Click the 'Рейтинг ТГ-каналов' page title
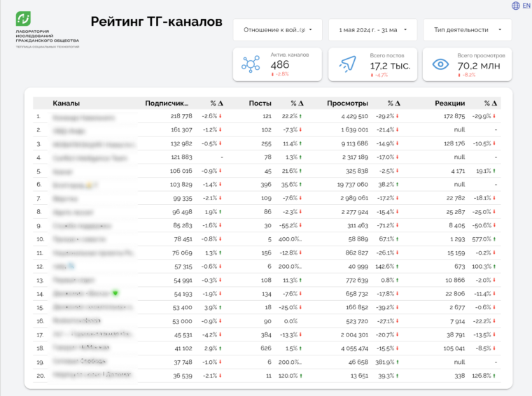Image resolution: width=532 pixels, height=396 pixels. pos(156,22)
